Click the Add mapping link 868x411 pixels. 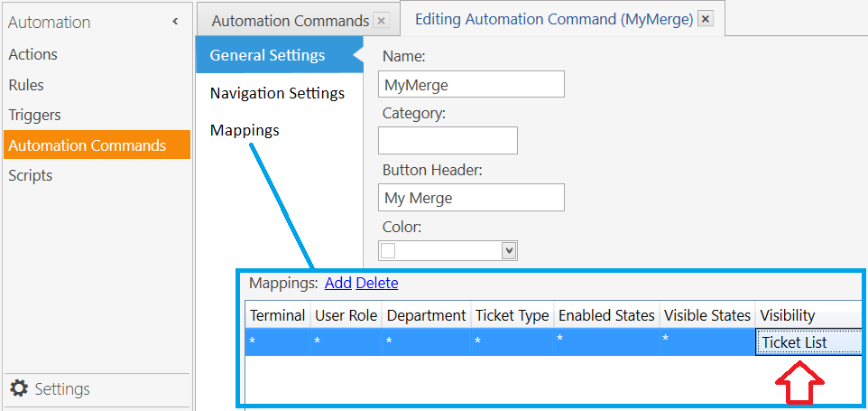pyautogui.click(x=338, y=283)
